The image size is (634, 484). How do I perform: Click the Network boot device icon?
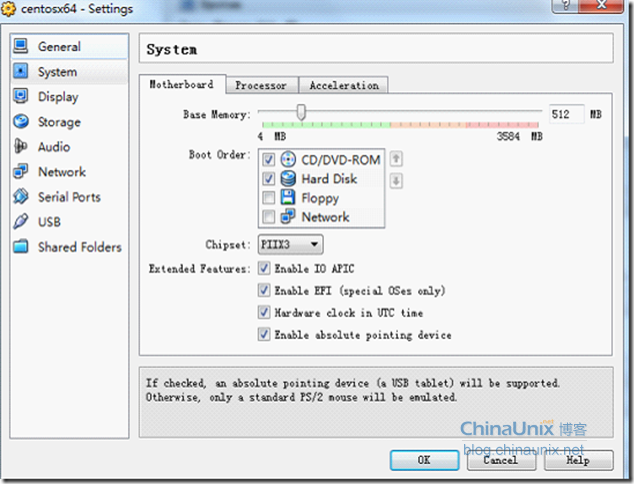[x=288, y=216]
